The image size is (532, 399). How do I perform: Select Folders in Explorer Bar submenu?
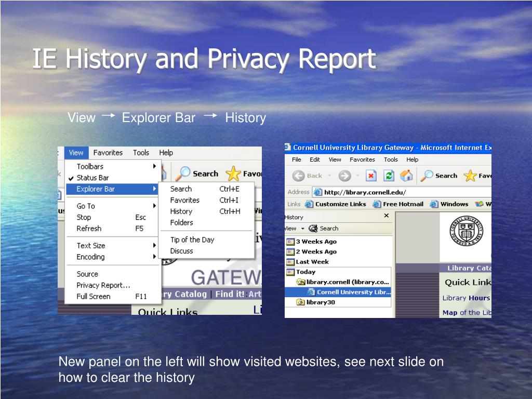[206, 222]
